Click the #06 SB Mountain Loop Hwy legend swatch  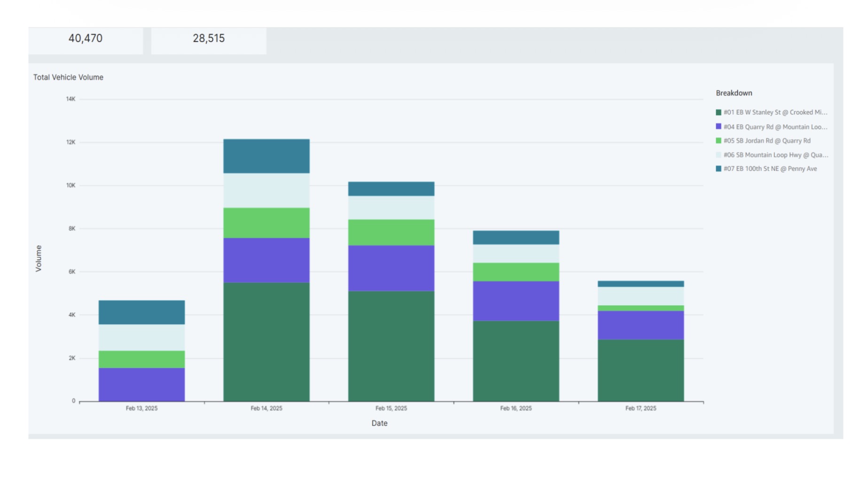pos(718,155)
